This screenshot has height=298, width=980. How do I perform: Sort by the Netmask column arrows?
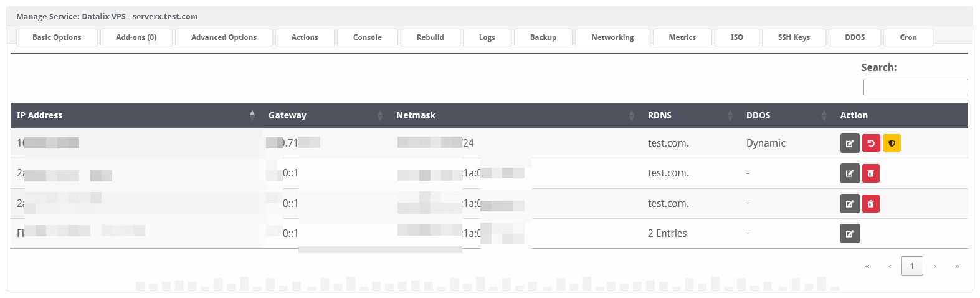pos(632,115)
